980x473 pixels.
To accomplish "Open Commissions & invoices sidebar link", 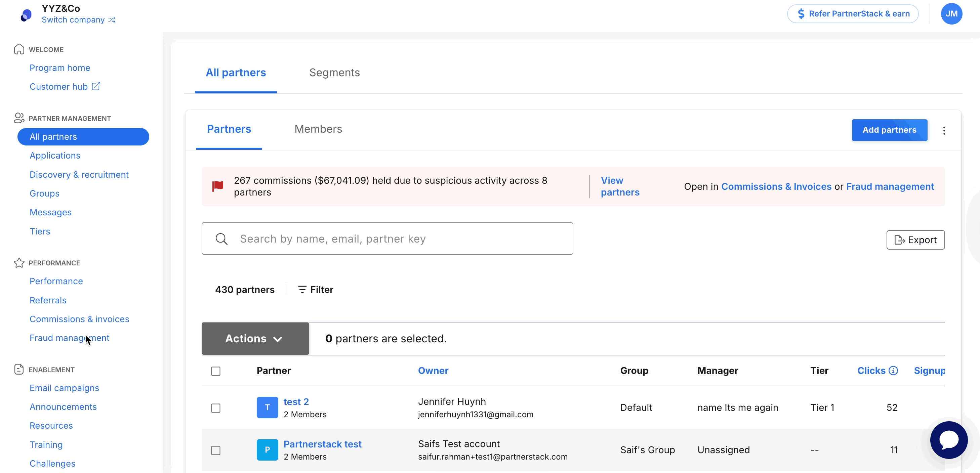I will (x=80, y=319).
